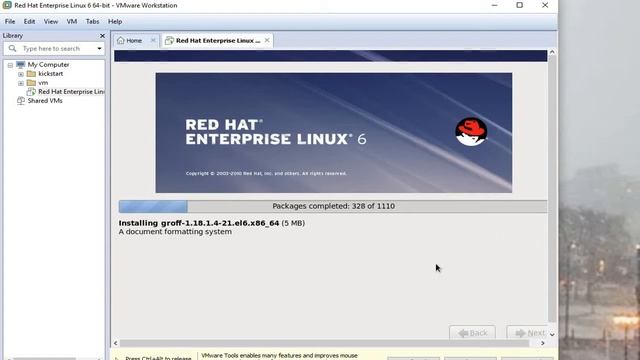
Task: Select Red Hat Enterprise Linux VM in tree
Action: tap(71, 91)
